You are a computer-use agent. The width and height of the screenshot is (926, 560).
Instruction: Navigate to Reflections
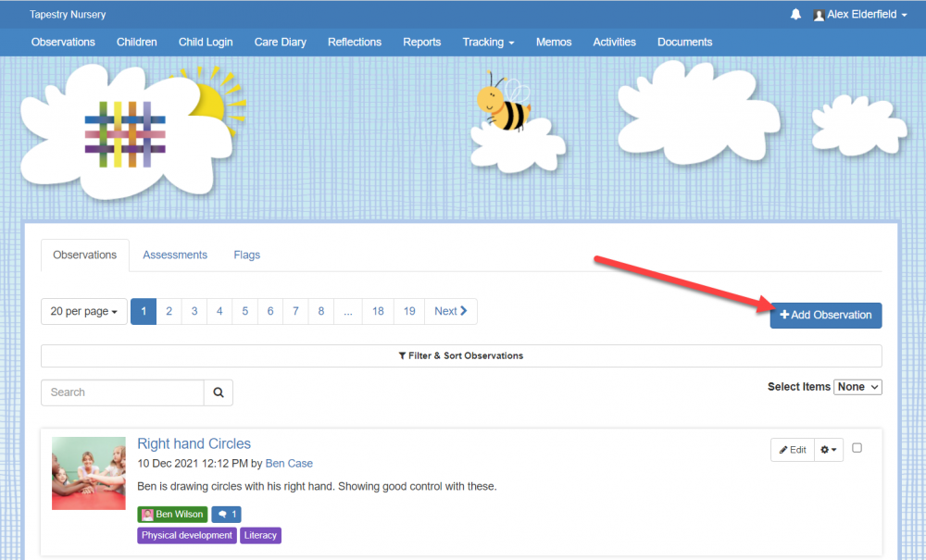coord(355,42)
